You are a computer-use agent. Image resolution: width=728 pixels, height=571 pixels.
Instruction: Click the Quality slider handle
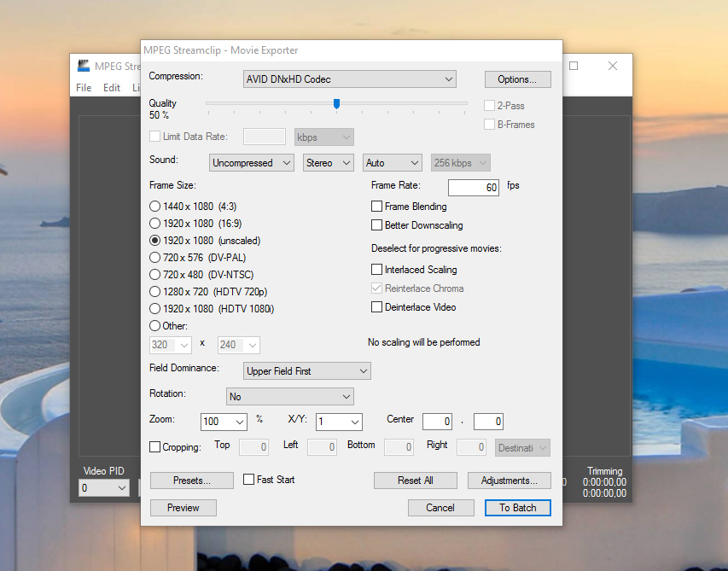tap(336, 104)
